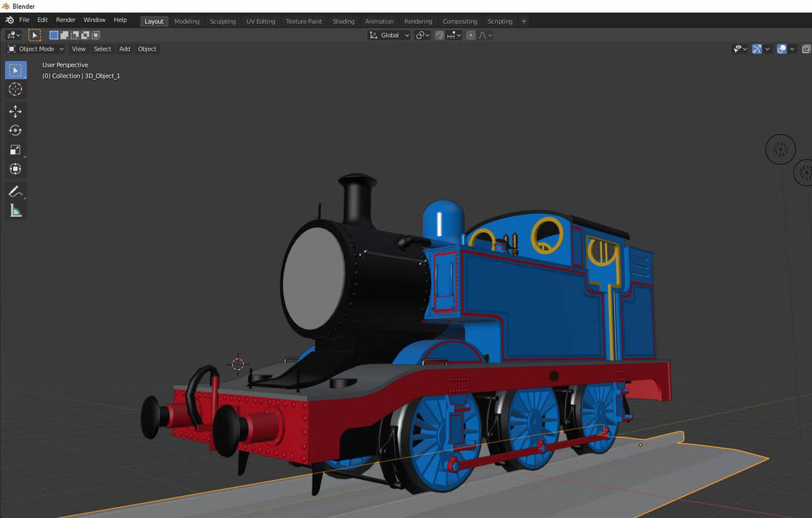Add a new workspace with plus button

[524, 21]
